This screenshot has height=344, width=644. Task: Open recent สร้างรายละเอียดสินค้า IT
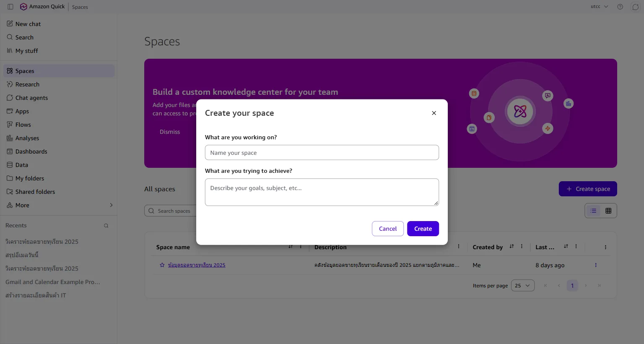point(36,295)
